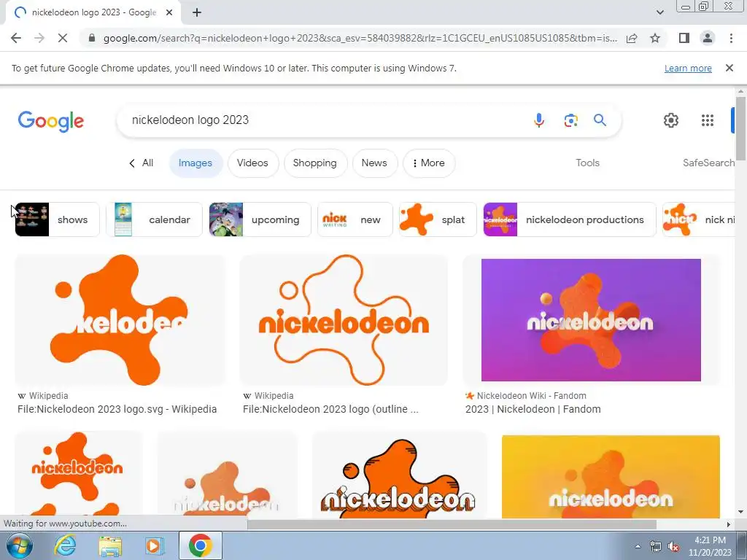Viewport: 747px width, 560px height.
Task: Open the SafeSearch settings
Action: tap(708, 163)
